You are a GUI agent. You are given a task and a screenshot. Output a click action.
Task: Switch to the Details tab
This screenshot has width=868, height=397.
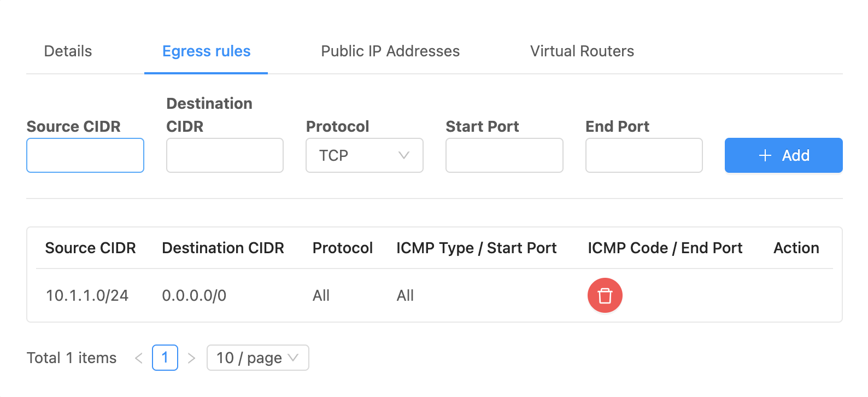coord(68,51)
